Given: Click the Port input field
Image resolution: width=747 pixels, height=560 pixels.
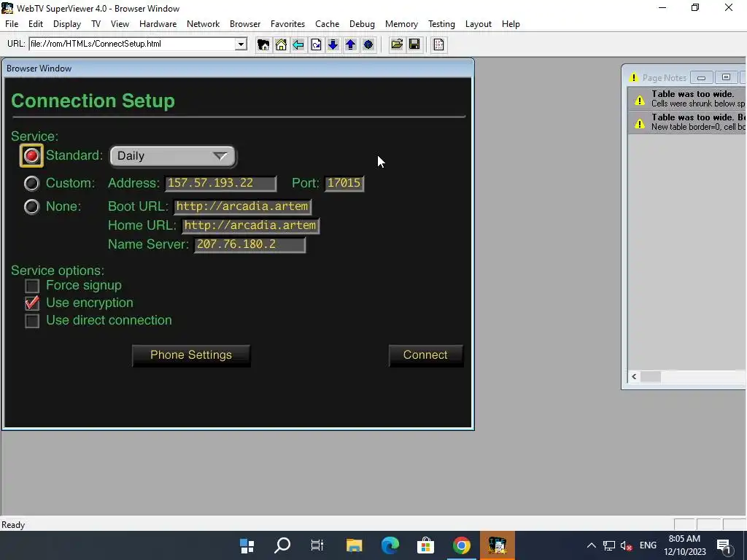Looking at the screenshot, I should (344, 183).
